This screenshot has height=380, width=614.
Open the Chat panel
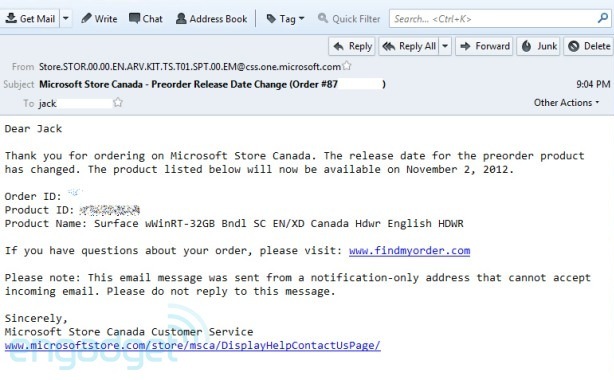point(146,18)
